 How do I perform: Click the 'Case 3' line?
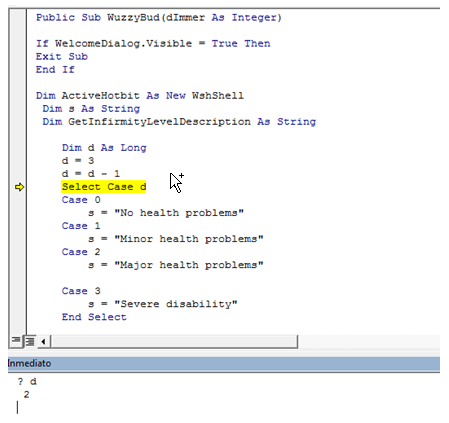(81, 291)
